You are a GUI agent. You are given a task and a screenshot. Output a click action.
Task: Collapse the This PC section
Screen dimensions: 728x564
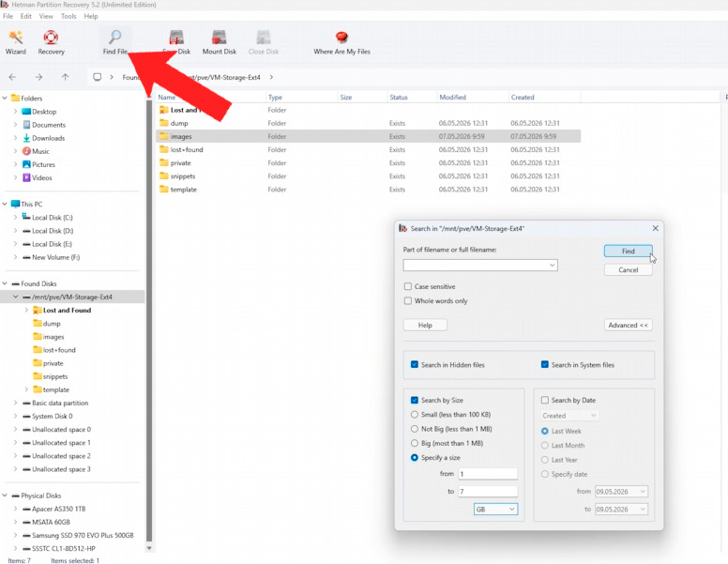(x=5, y=204)
